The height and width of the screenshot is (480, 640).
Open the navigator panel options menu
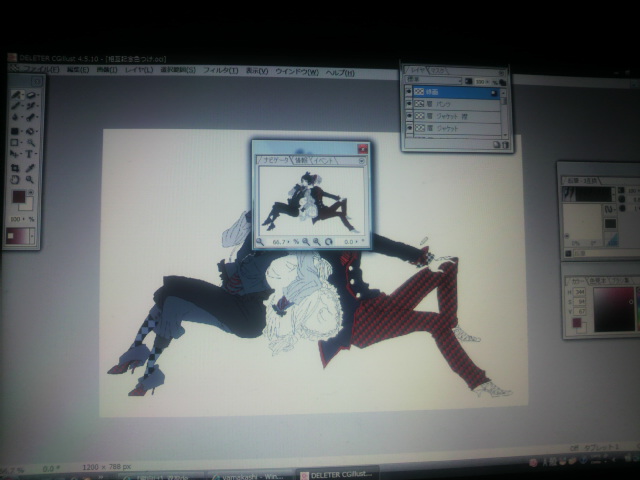tap(362, 161)
